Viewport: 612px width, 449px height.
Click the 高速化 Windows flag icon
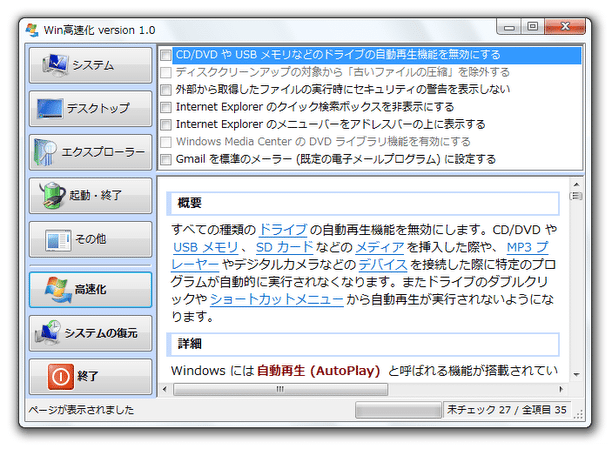[58, 290]
